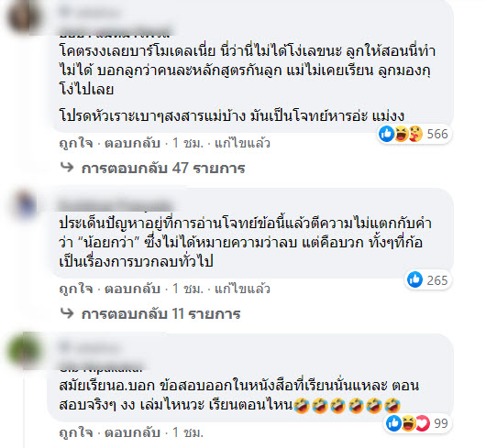Open the reaction count 265 list
The image size is (486, 448).
pos(437,280)
